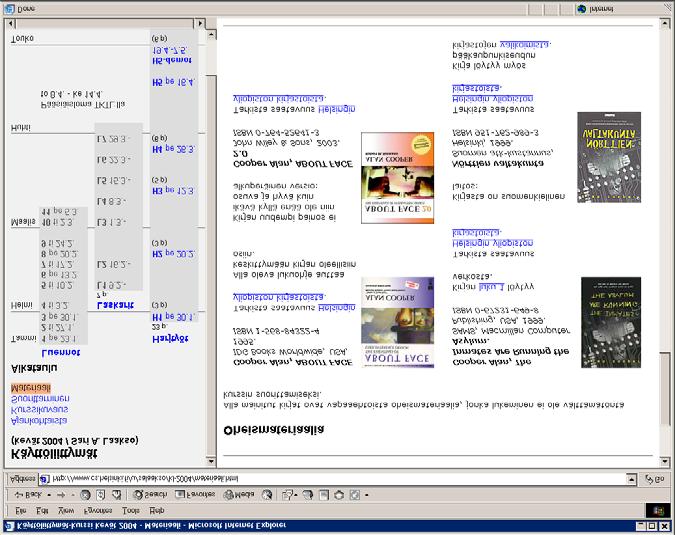Click the Edit page toolbar icon
The image size is (675, 535).
tap(324, 495)
